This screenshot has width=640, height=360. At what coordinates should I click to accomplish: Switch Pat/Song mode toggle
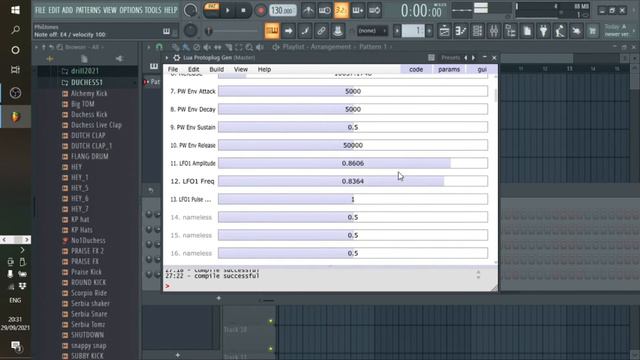[211, 11]
